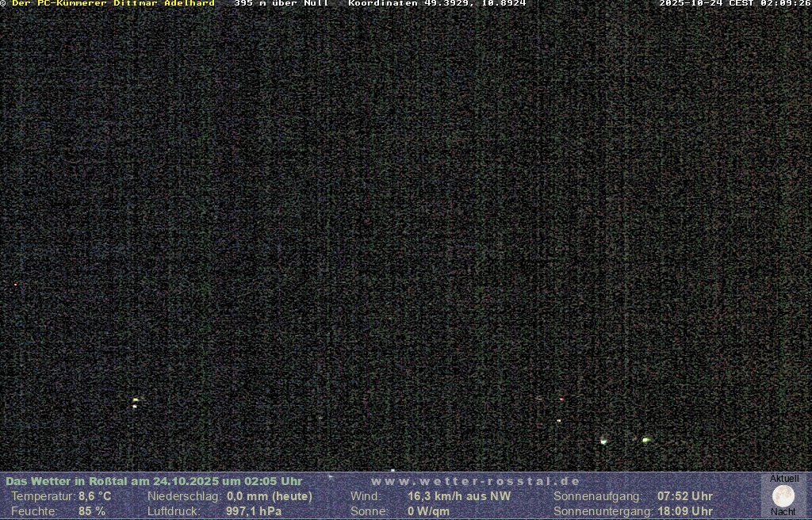Click the wind reading 16,3 km/h aus NW
Screen dimensions: 812x520
click(x=459, y=496)
